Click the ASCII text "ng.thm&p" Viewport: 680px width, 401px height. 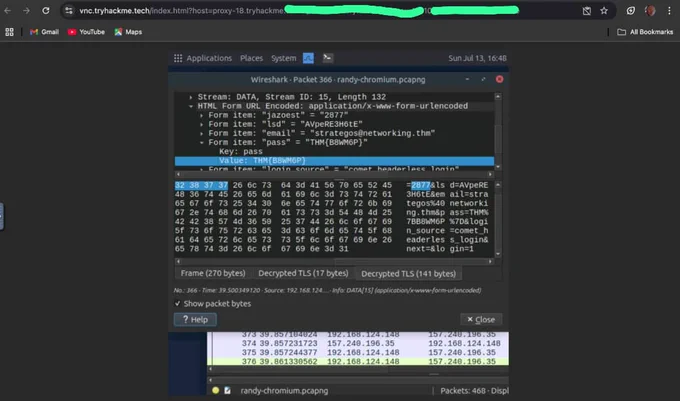tap(425, 212)
